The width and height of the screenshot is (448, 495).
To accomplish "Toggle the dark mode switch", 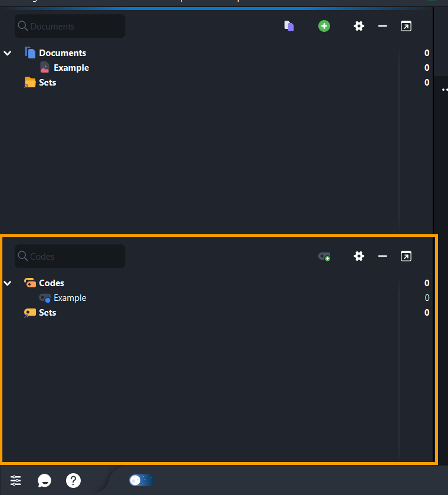I will 141,480.
